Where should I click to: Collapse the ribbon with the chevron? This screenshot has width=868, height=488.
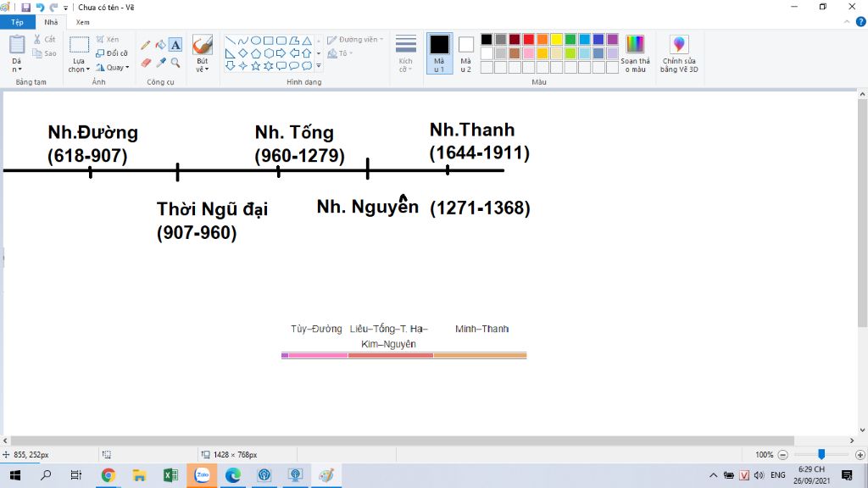click(x=847, y=22)
